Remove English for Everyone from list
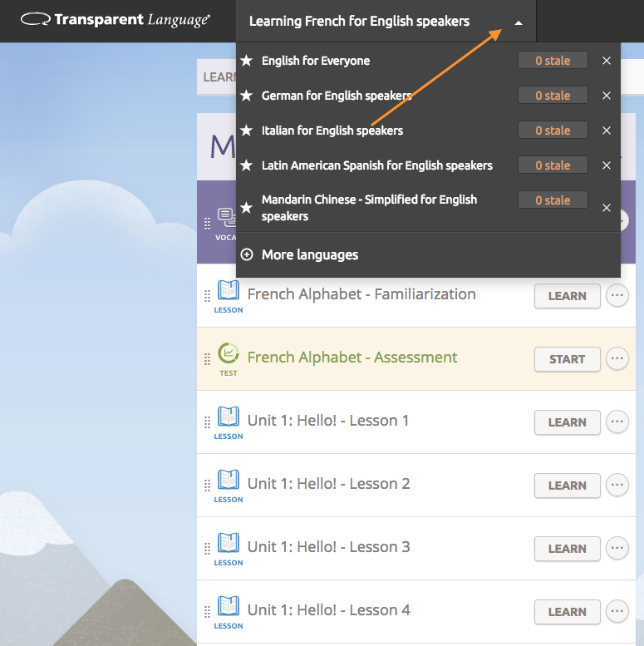 point(607,61)
